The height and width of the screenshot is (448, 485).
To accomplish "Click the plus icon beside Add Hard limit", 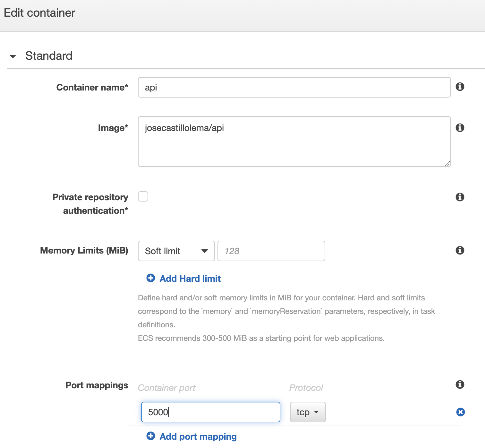I will [x=151, y=278].
